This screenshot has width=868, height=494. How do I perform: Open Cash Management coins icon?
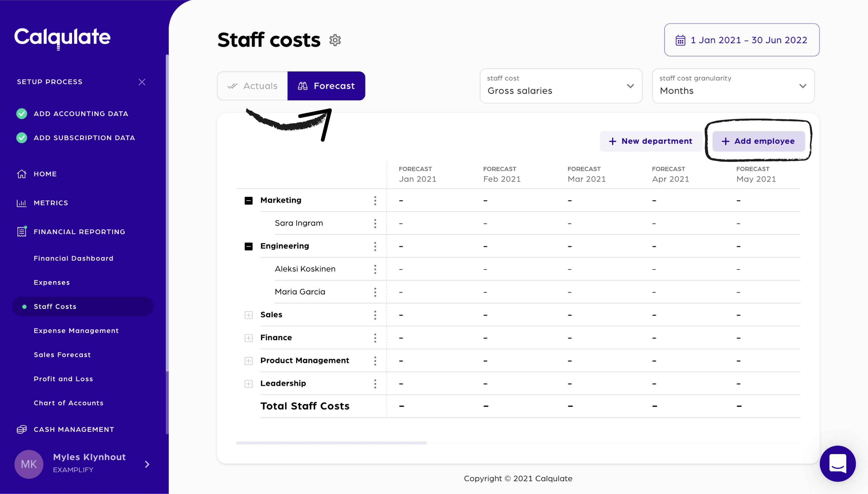[x=22, y=429]
